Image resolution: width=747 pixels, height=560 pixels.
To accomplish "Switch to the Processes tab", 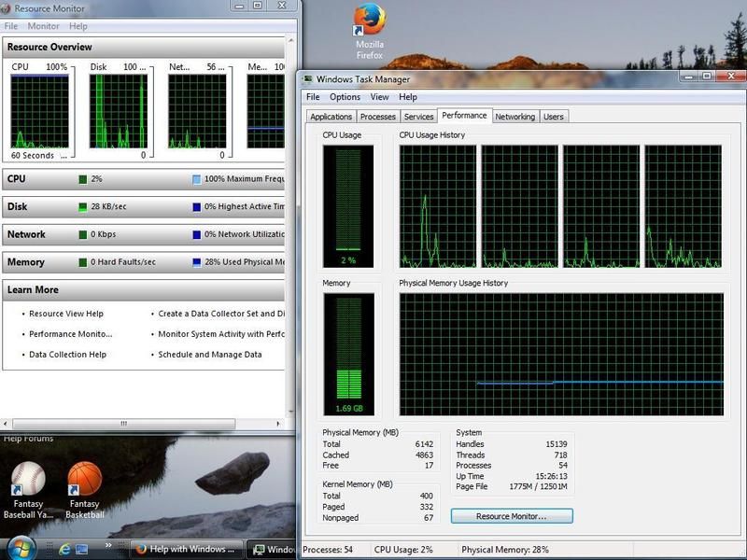I will pyautogui.click(x=377, y=117).
